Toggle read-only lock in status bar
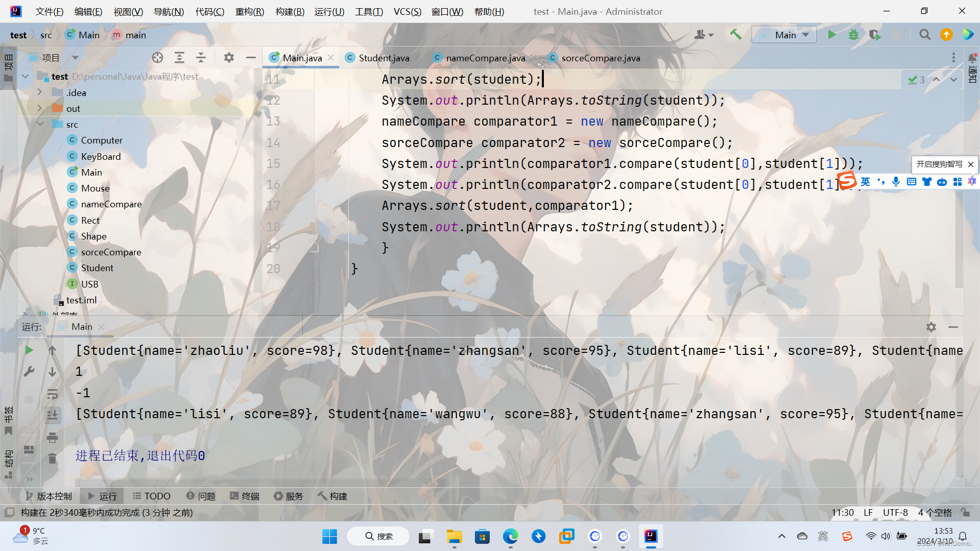The image size is (980, 551). pos(965,512)
